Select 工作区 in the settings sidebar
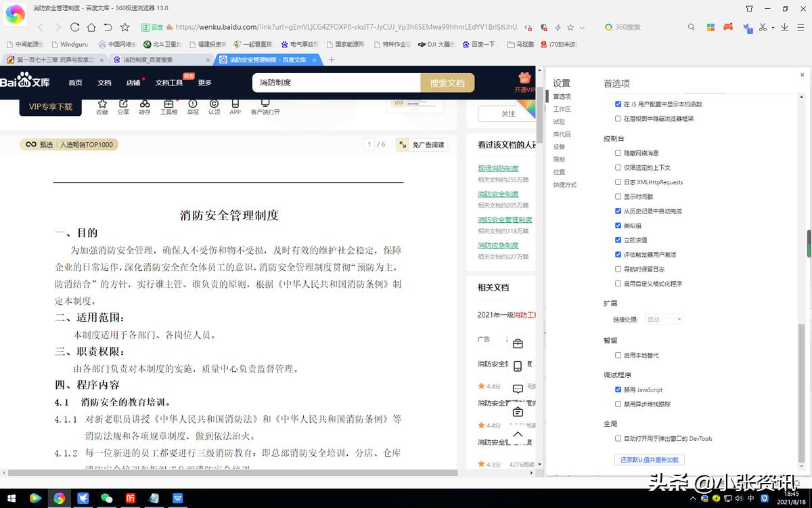The height and width of the screenshot is (508, 812). coord(562,108)
